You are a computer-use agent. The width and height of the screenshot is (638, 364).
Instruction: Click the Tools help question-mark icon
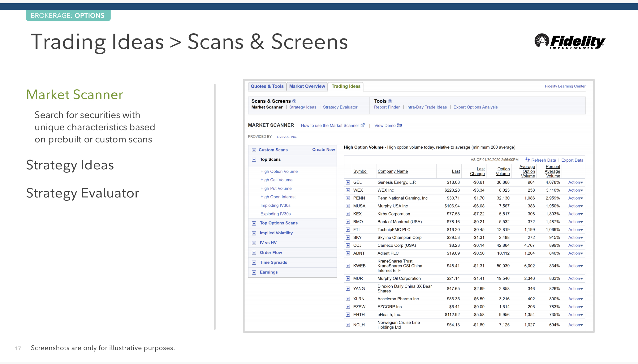pyautogui.click(x=390, y=101)
